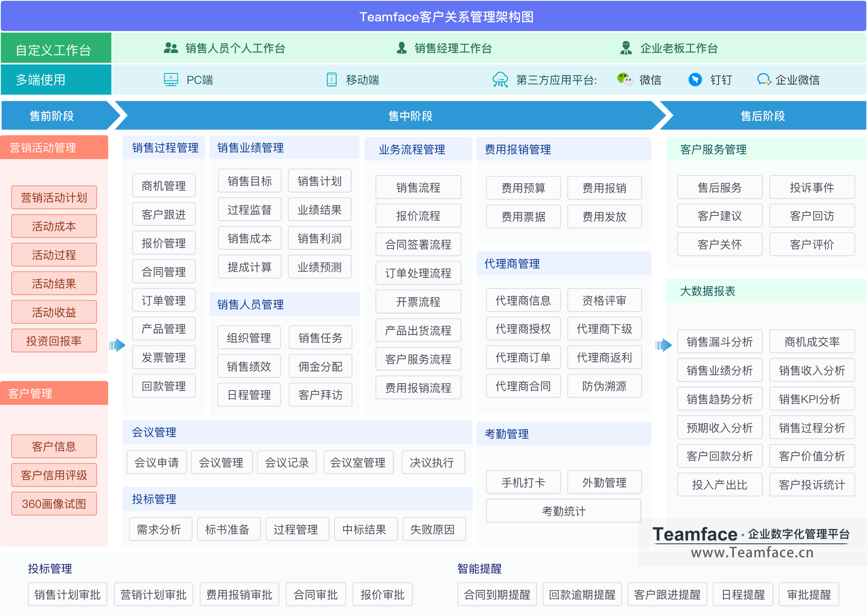Click the 销售KPI分析 report box

[812, 399]
